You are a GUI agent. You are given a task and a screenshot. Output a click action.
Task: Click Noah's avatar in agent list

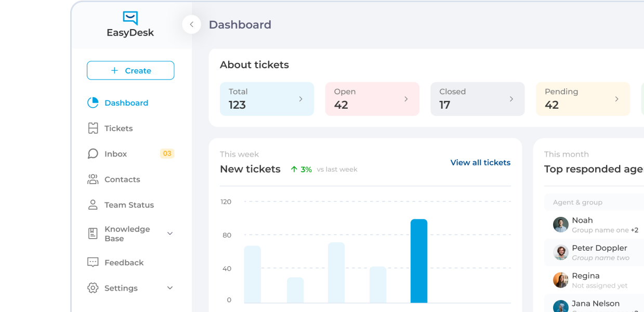point(560,225)
